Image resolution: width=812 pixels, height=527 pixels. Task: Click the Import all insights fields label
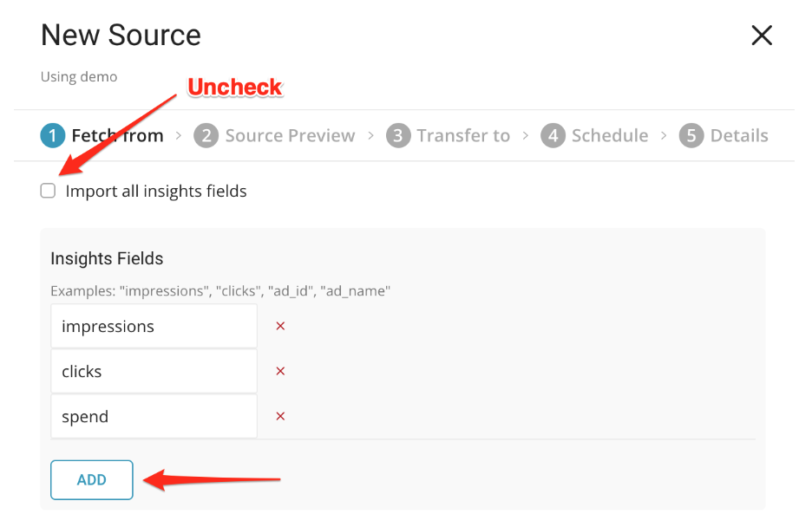click(156, 192)
